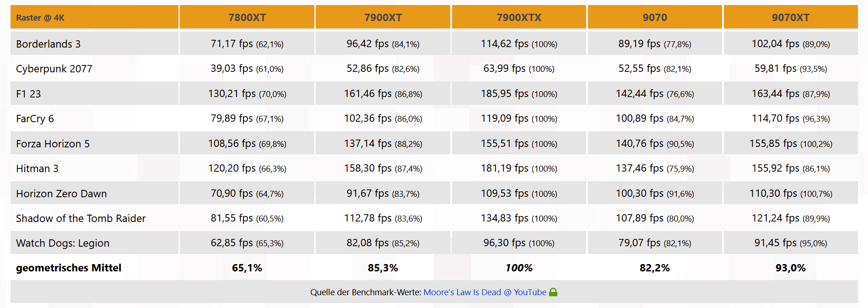
Task: Click the green lock icon after YouTube
Action: click(553, 292)
